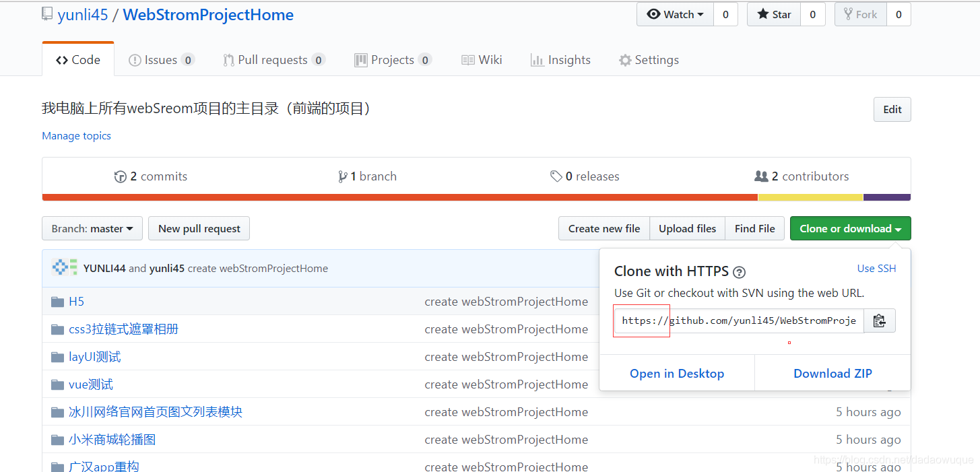Click YUNLI44 author name in commit bar

coord(104,268)
